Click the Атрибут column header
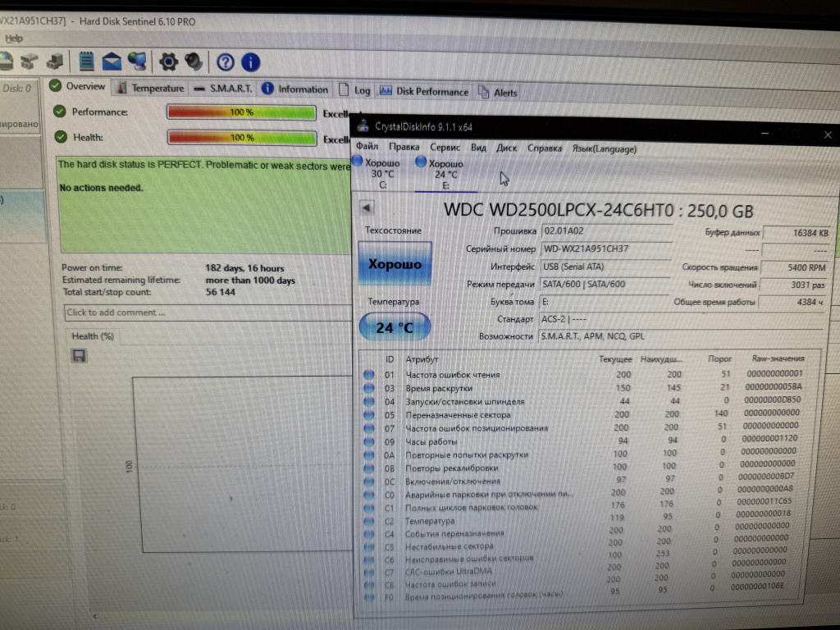This screenshot has height=630, width=840. click(x=422, y=359)
